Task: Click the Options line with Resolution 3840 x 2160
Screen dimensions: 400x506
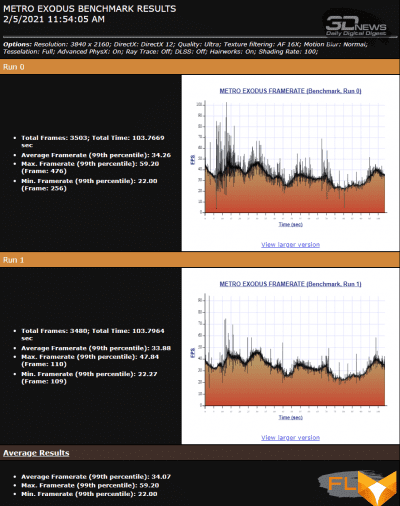Action: [x=185, y=44]
